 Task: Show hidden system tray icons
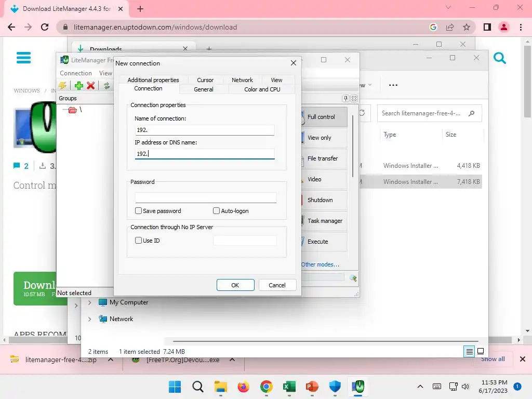420,387
